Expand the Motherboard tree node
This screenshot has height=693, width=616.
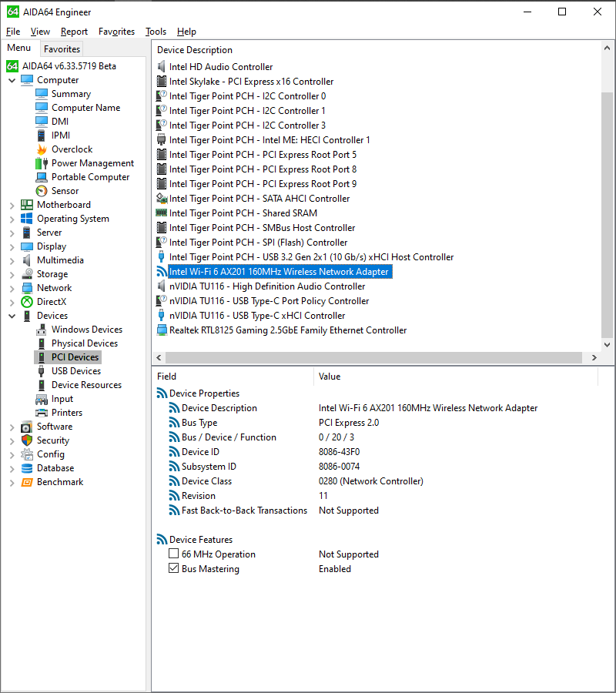click(x=12, y=205)
